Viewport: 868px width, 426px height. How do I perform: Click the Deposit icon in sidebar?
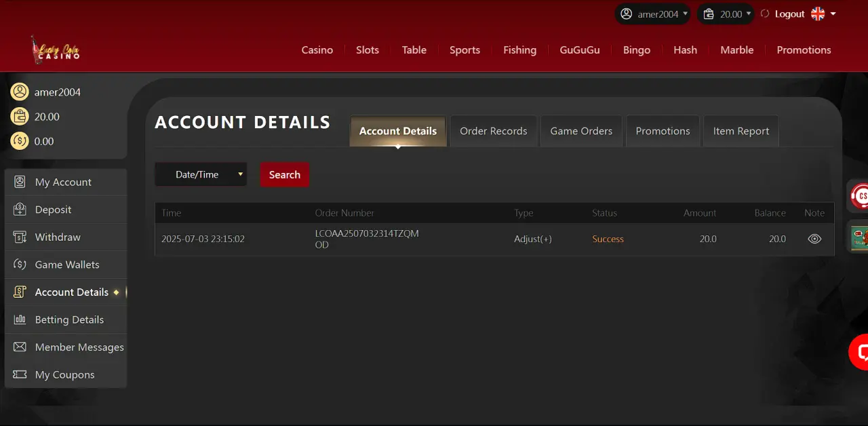[x=20, y=210]
